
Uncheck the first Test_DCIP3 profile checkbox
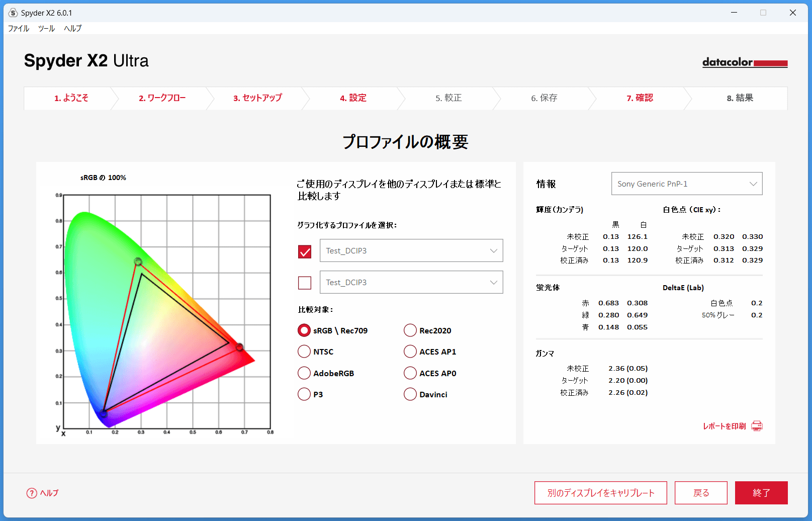point(305,251)
